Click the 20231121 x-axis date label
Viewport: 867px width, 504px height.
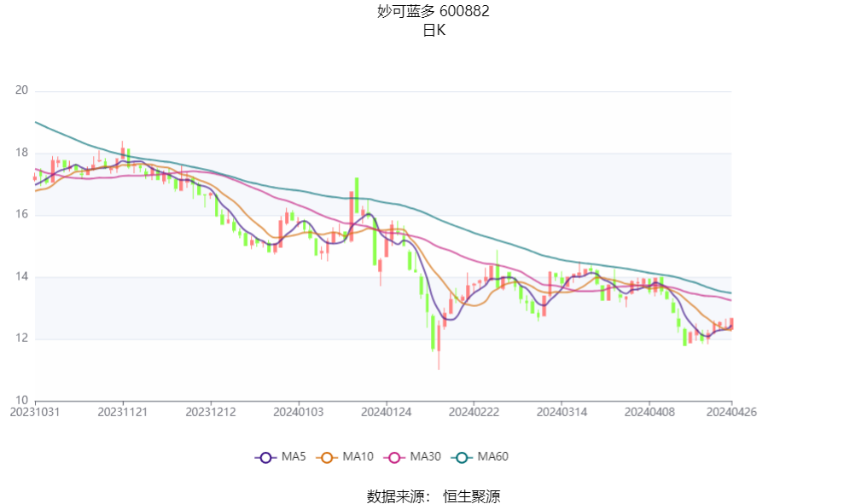[x=123, y=412]
